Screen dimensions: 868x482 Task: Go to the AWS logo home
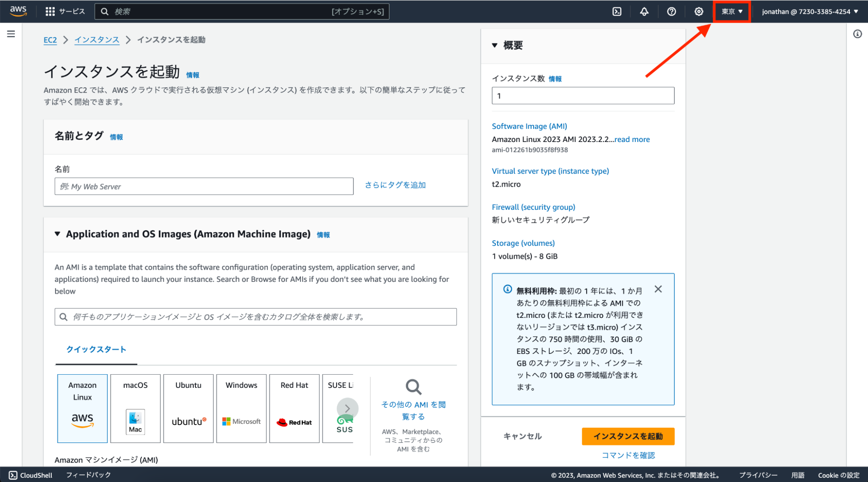(x=18, y=11)
